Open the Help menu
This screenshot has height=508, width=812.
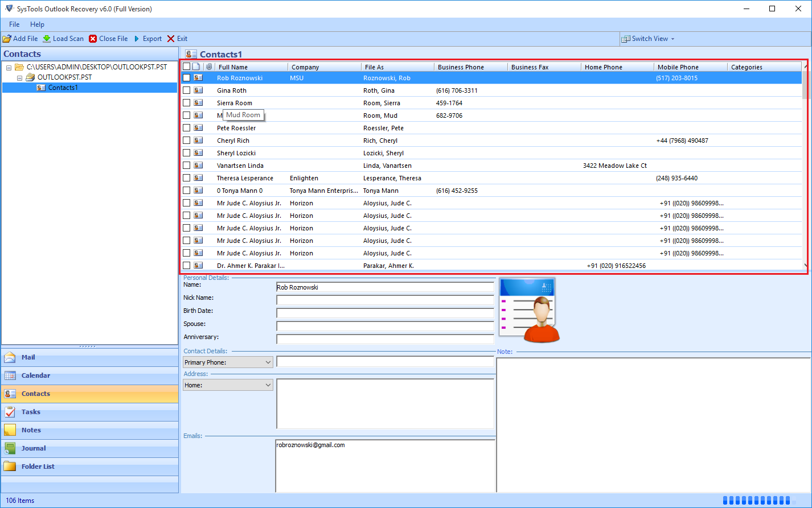[x=38, y=24]
